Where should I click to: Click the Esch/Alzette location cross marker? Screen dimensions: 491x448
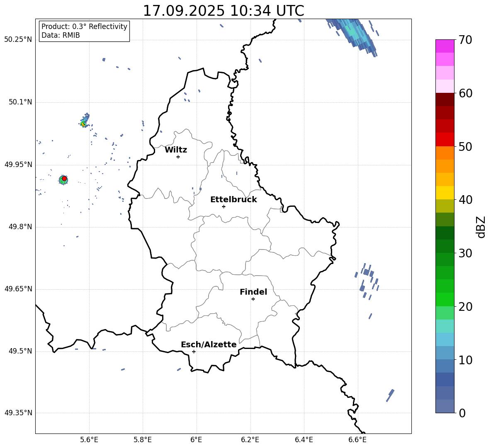coord(194,351)
